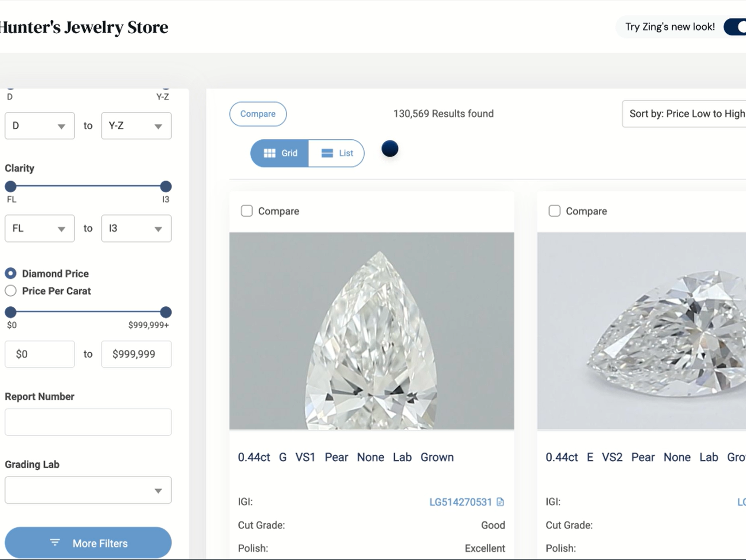This screenshot has height=560, width=746.
Task: Open the color minimum D dropdown
Action: point(40,126)
